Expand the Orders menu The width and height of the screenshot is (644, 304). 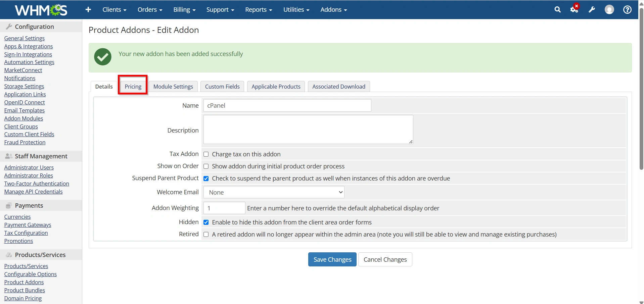point(150,10)
